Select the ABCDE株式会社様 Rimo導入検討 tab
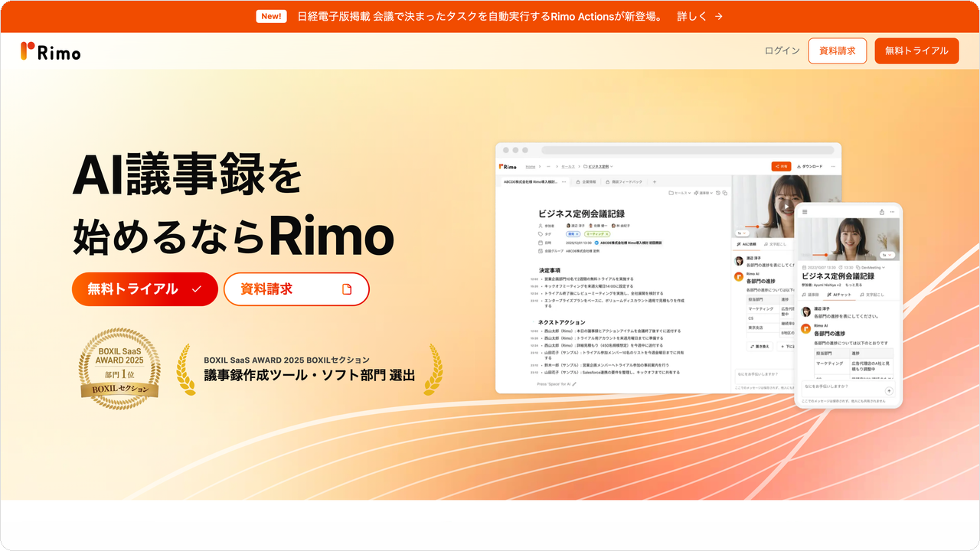The width and height of the screenshot is (980, 551). (534, 182)
